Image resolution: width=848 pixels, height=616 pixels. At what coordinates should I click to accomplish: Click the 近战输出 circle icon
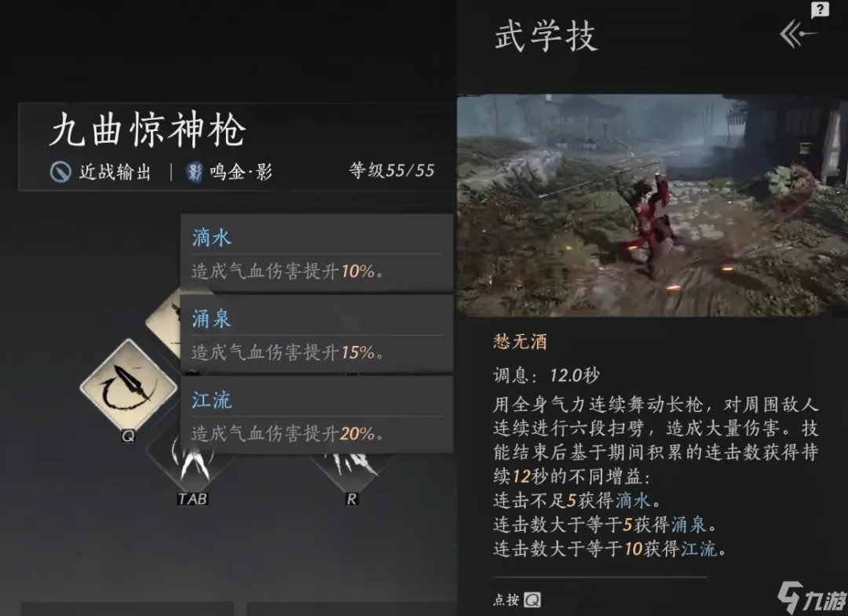click(60, 173)
